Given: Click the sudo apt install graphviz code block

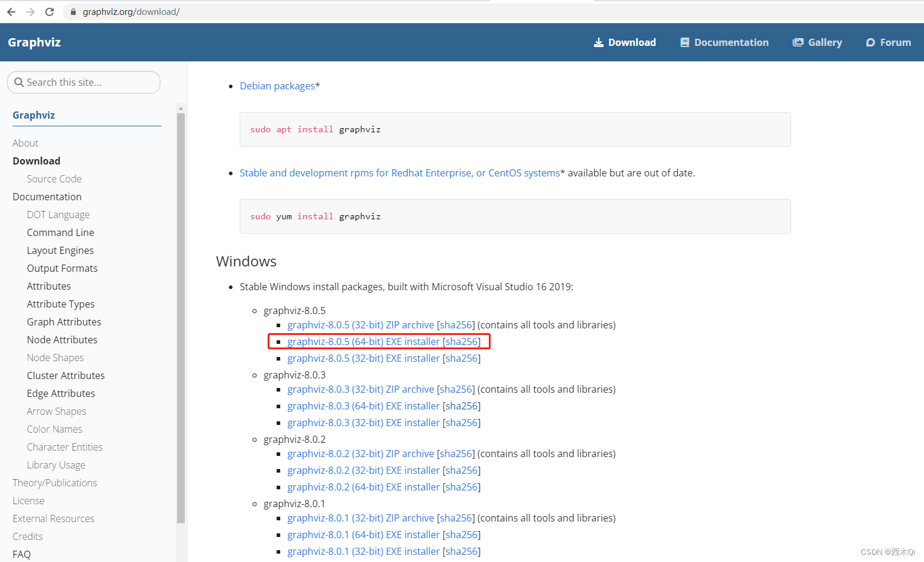Looking at the screenshot, I should coord(515,129).
